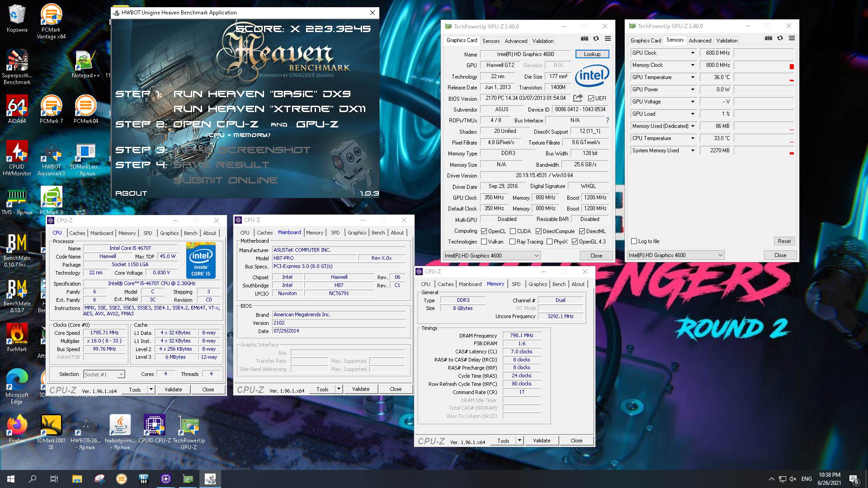The width and height of the screenshot is (868, 488).
Task: Open Superposition Benchmark desktop icon
Action: [x=17, y=67]
